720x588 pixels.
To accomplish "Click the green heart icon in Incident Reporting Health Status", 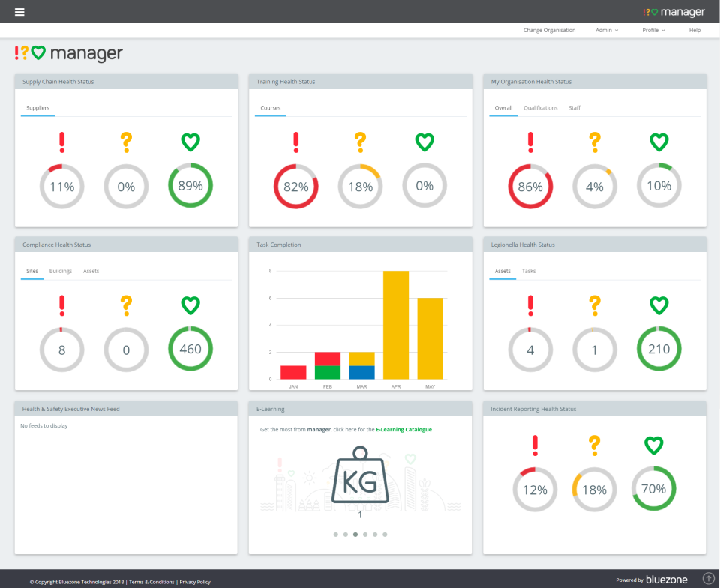I will click(653, 445).
